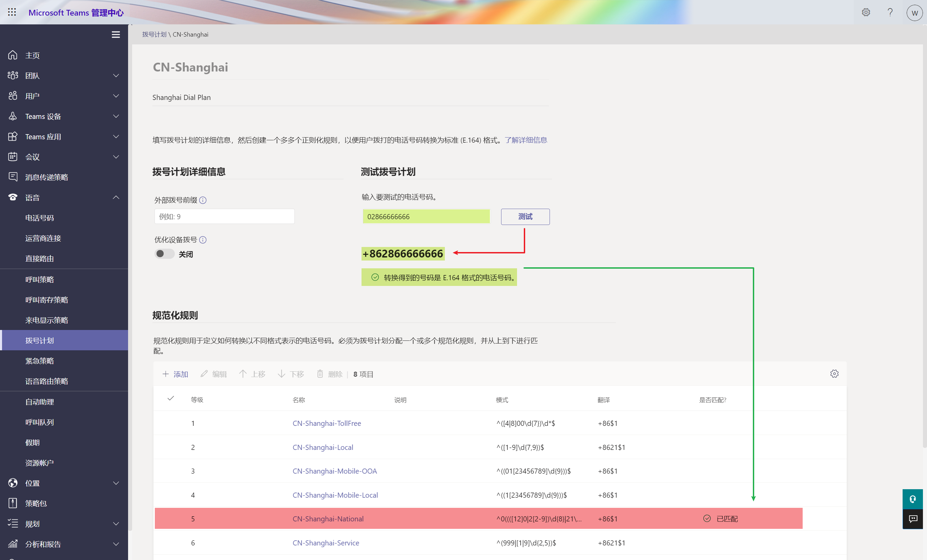Viewport: 927px width, 560px height.
Task: Open the CN-Shanghai-Local rule
Action: click(323, 447)
